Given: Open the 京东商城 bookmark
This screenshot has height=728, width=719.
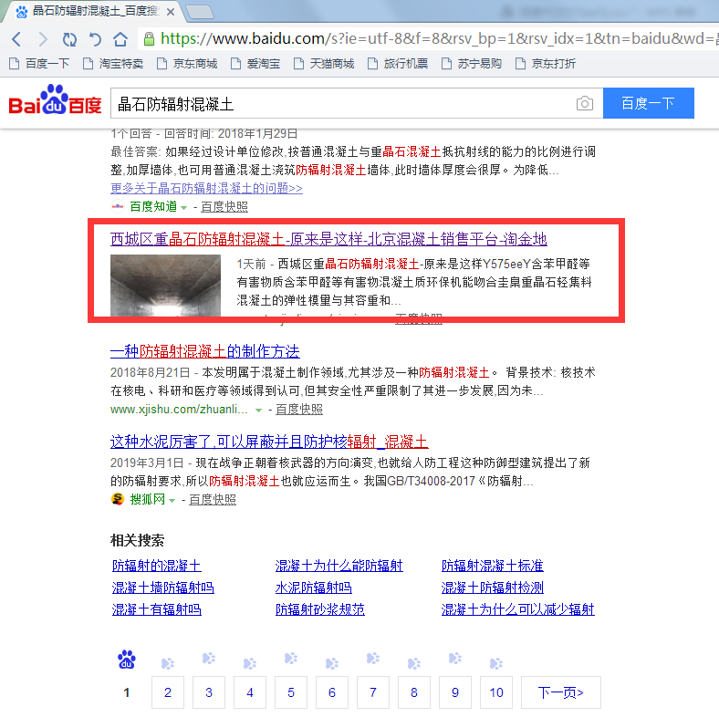Looking at the screenshot, I should 187,64.
